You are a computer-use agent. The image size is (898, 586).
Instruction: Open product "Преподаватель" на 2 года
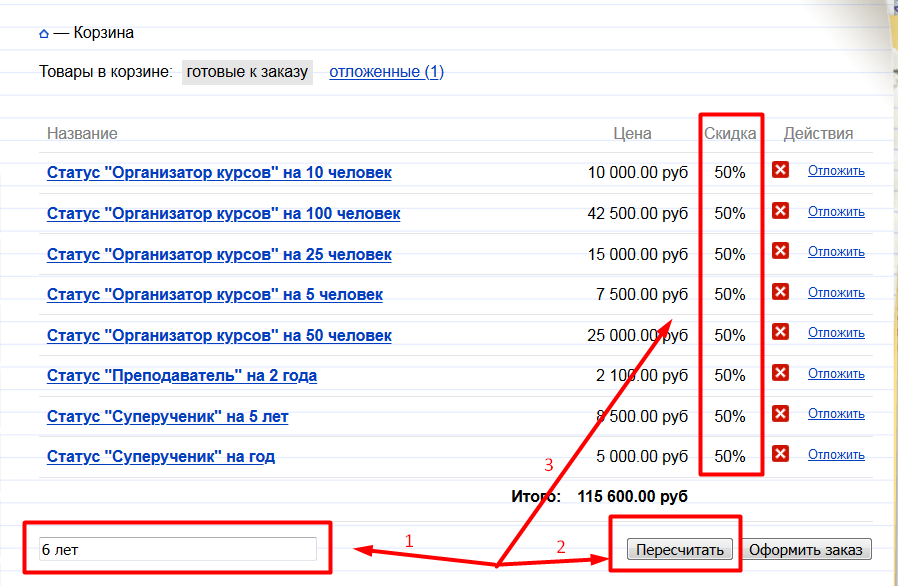182,376
